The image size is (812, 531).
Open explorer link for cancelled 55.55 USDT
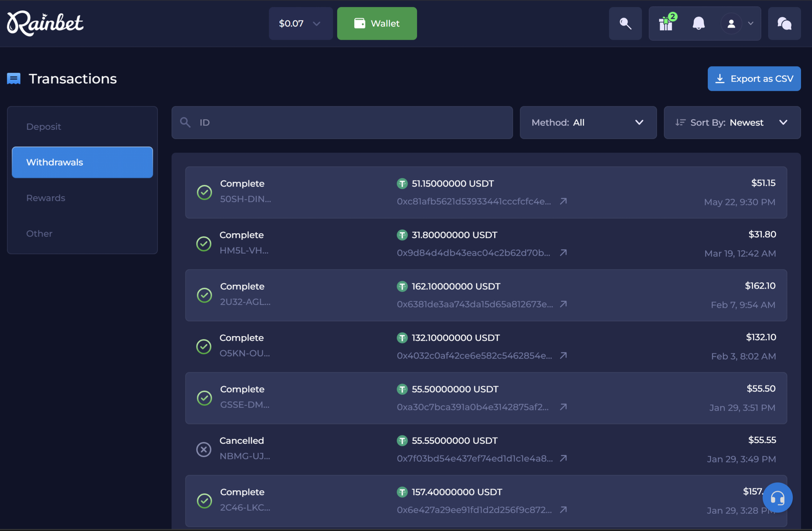tap(563, 458)
